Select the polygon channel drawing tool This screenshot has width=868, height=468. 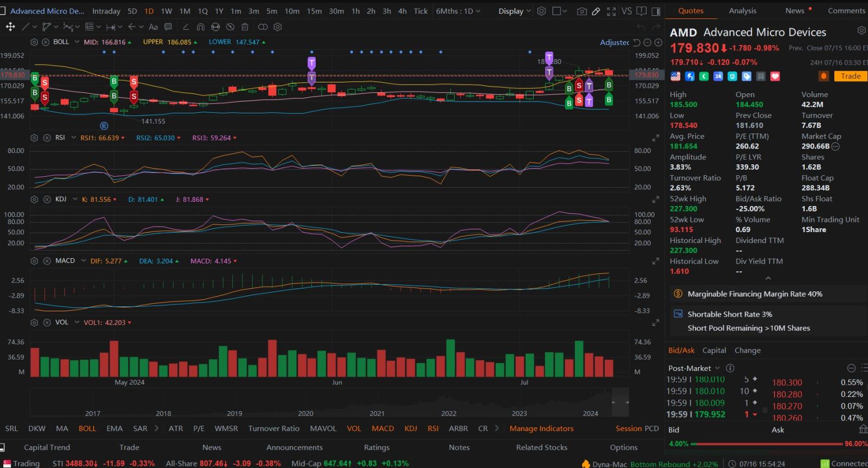47,27
